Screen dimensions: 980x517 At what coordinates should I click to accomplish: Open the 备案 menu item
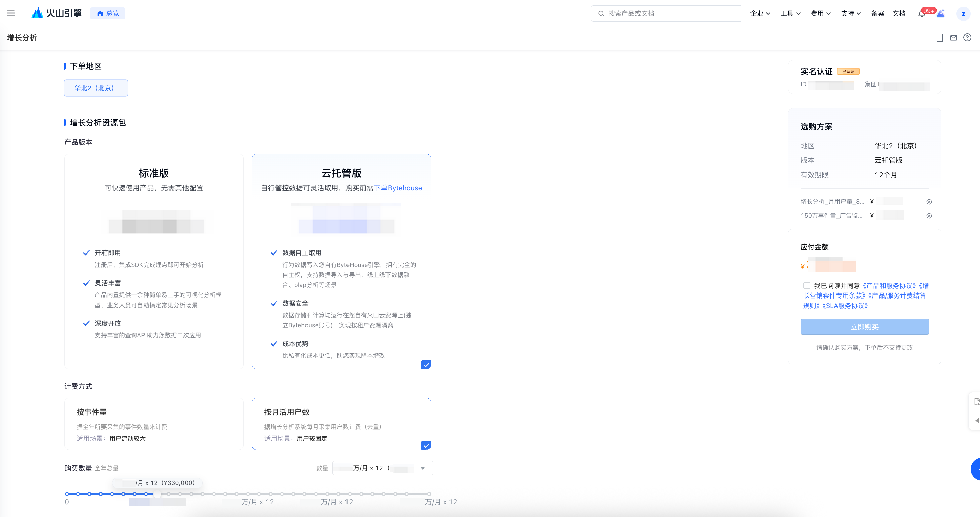(x=877, y=14)
